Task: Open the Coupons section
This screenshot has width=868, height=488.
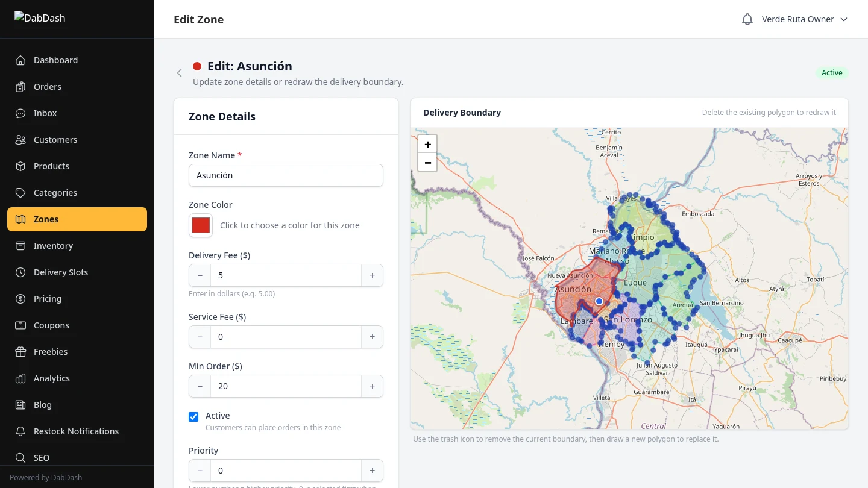Action: click(x=51, y=325)
